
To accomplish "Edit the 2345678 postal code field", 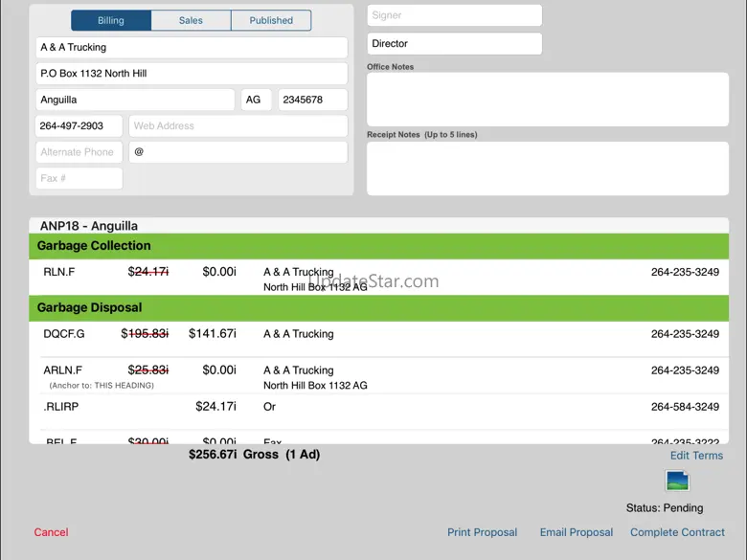I will 313,100.
